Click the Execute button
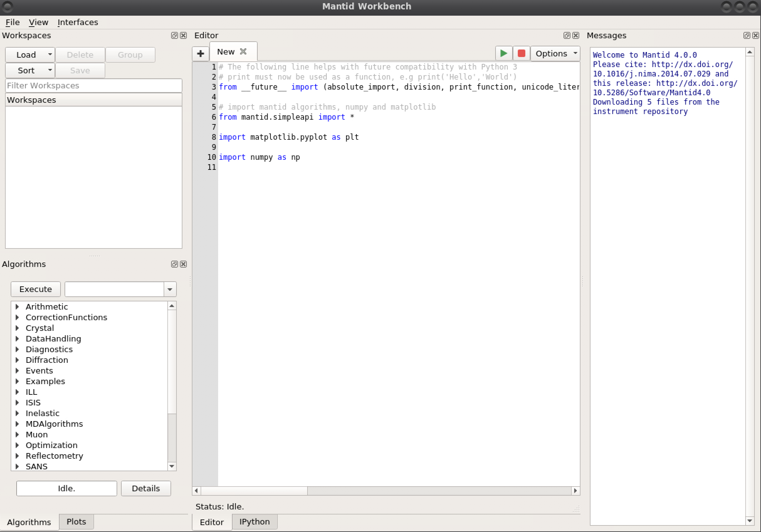 click(35, 289)
